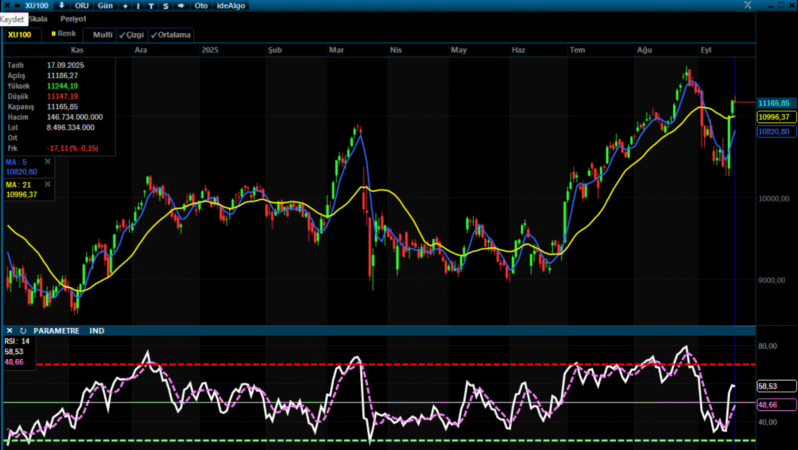Click the 58,53 RSI value tag on axis
The width and height of the screenshot is (798, 450).
coord(776,386)
